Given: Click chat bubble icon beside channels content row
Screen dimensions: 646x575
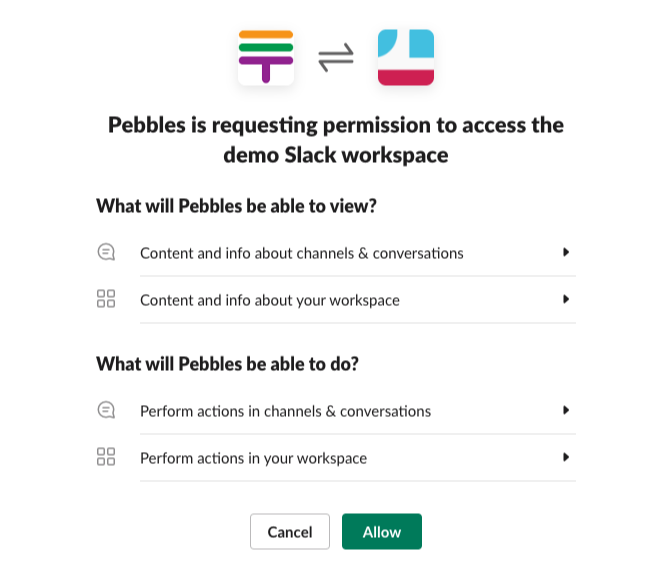Looking at the screenshot, I should click(106, 253).
